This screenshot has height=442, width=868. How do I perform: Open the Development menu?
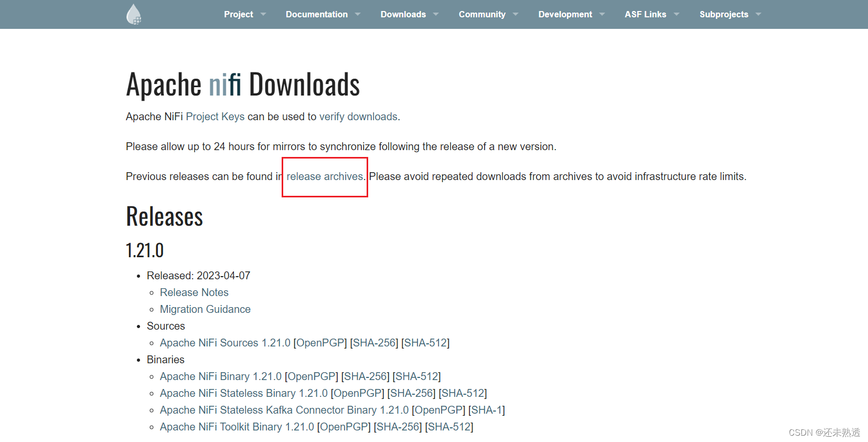pyautogui.click(x=565, y=14)
